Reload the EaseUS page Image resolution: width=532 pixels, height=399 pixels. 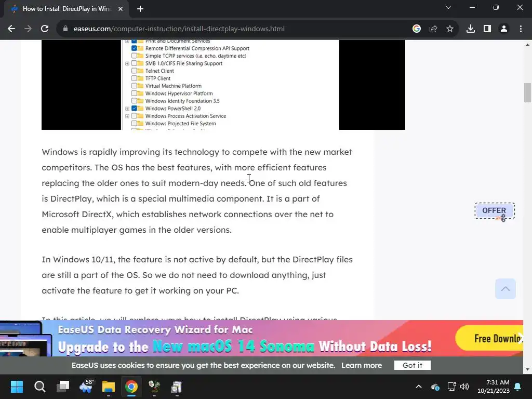coord(45,29)
